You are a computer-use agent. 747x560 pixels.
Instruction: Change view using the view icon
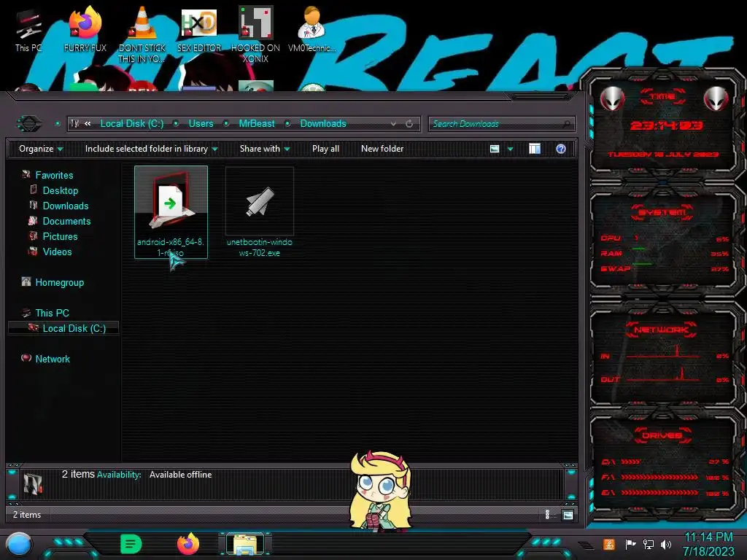495,149
